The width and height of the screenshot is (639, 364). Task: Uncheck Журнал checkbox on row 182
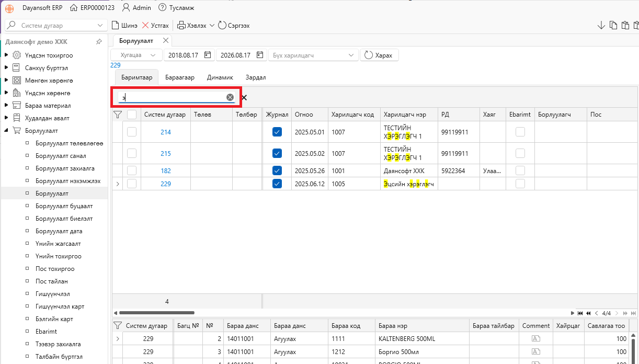tap(277, 170)
